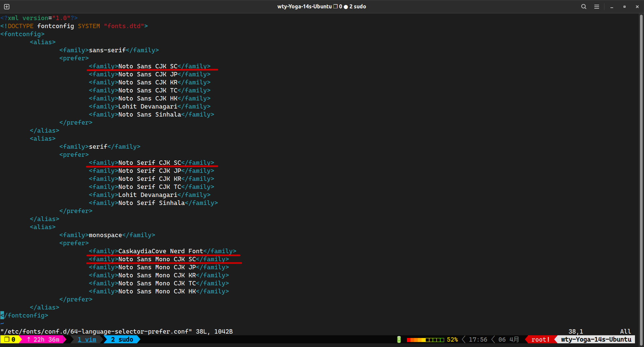Open the hamburger menu in the title bar
This screenshot has width=644, height=347.
pyautogui.click(x=597, y=7)
